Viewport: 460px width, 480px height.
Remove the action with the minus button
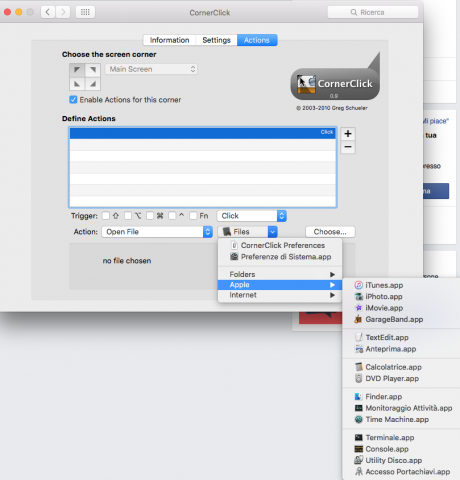pos(348,147)
